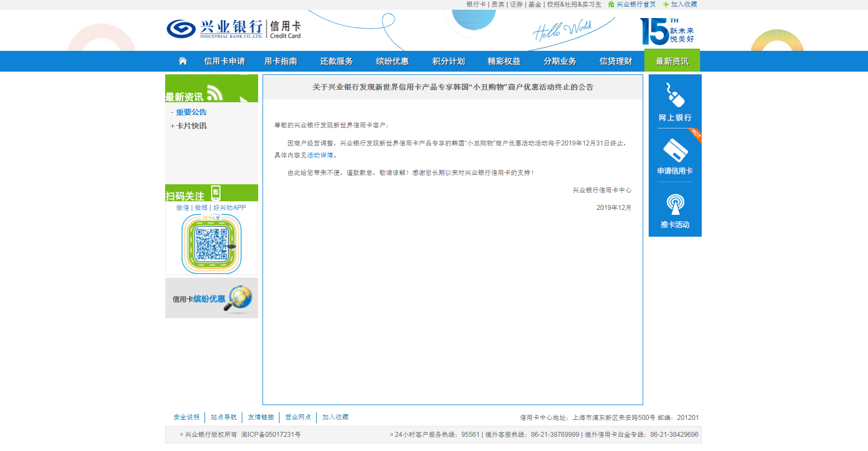
Task: Click the RSS icon beside 最新资讯
Action: [214, 93]
